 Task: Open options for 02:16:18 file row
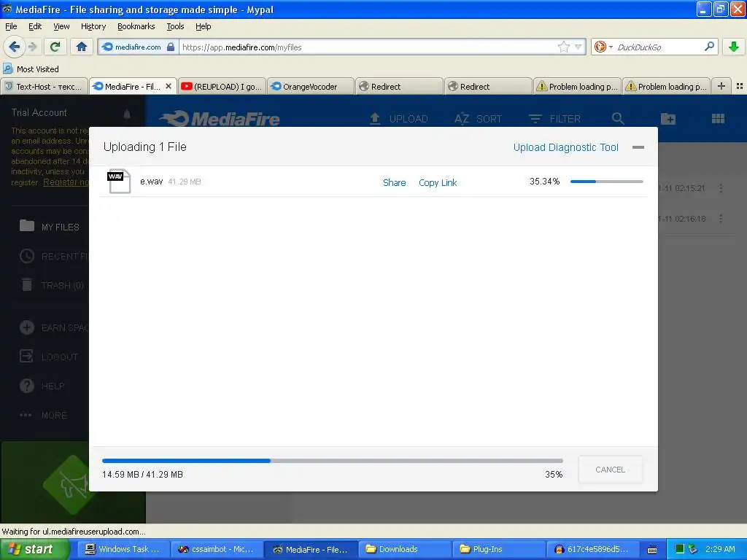tap(721, 219)
